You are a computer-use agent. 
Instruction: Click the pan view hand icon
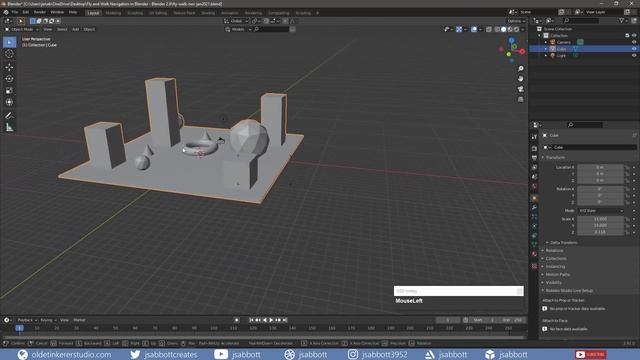pos(520,79)
